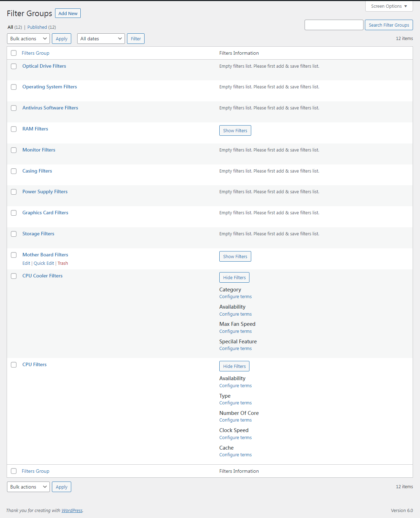420x518 pixels.
Task: Open Graphics Card Filters group
Action: click(x=45, y=213)
